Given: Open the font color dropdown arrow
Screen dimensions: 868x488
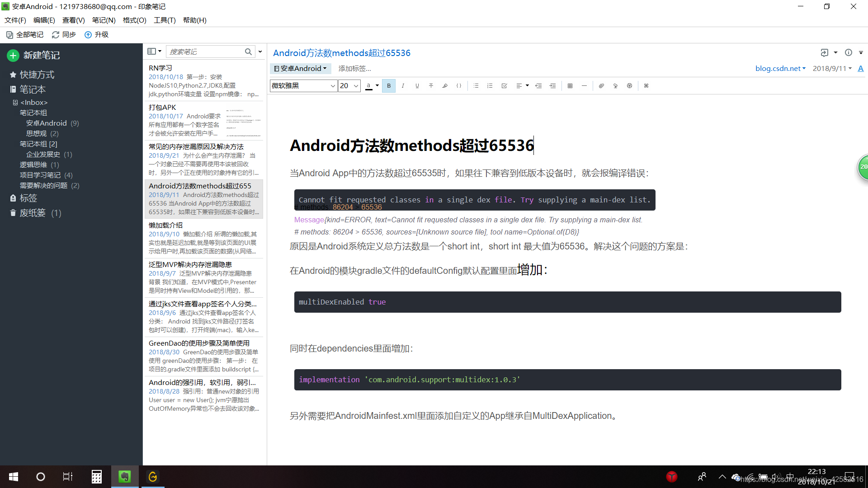Looking at the screenshot, I should pos(377,86).
